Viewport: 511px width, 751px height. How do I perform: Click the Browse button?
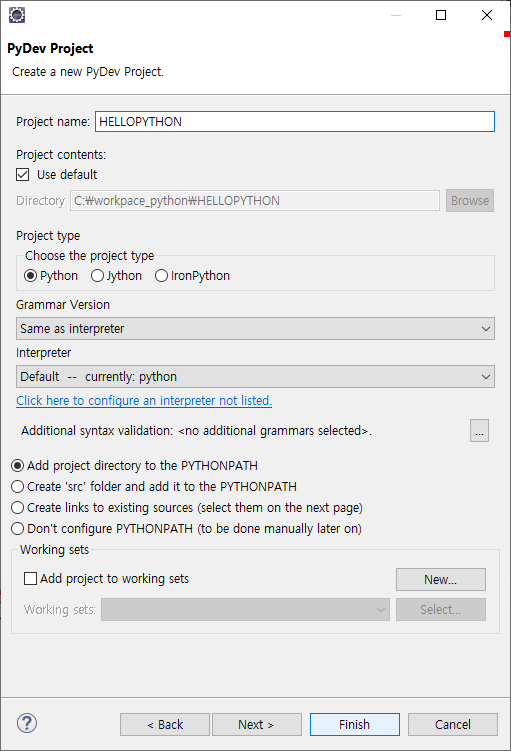(470, 201)
